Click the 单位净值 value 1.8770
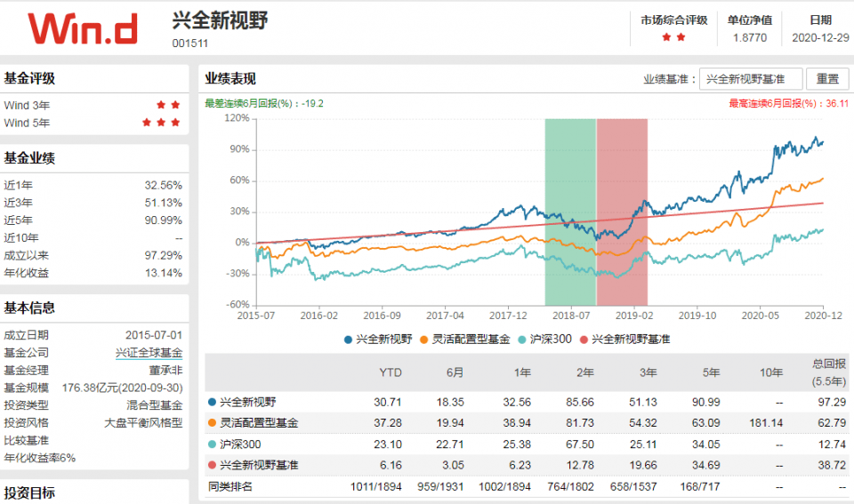Screen dimensions: 854x504 [750, 37]
